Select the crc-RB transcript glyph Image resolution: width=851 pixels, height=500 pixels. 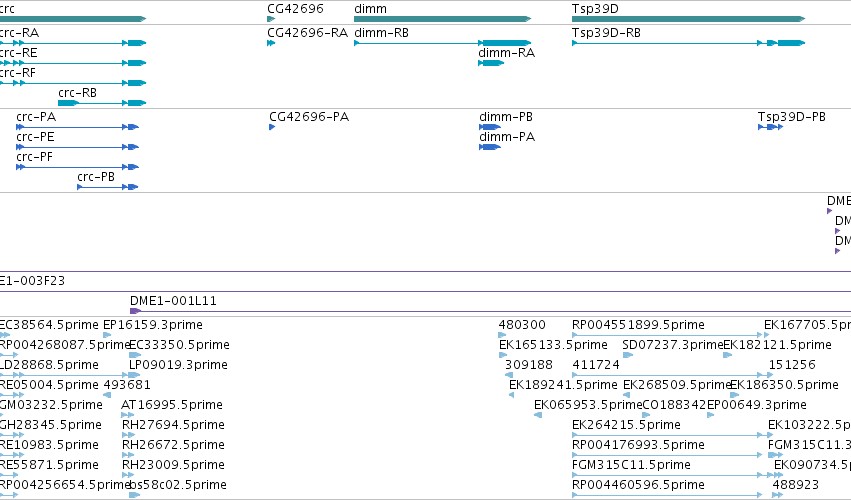(x=102, y=103)
